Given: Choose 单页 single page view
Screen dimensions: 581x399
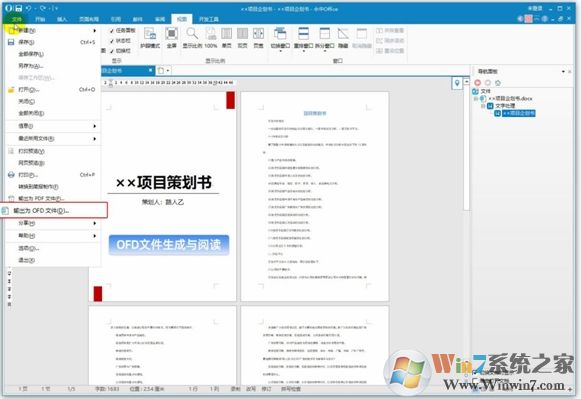Looking at the screenshot, I should [226, 39].
